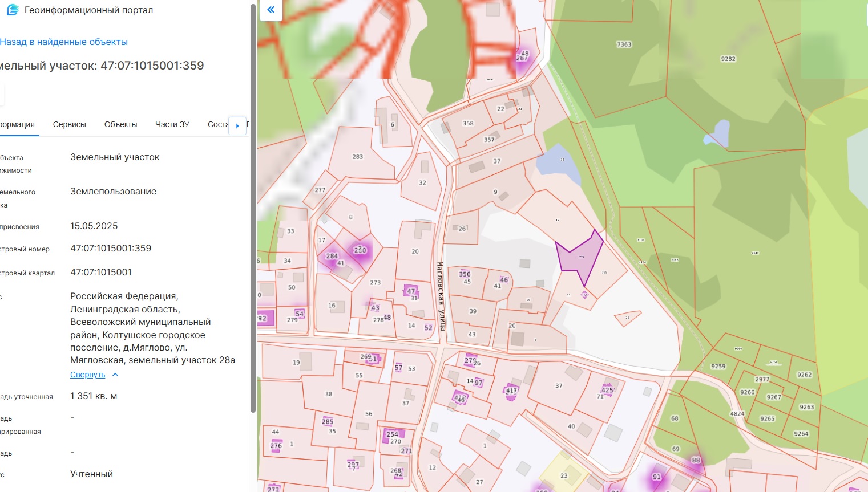Image resolution: width=868 pixels, height=492 pixels.
Task: Click the Свернуть link
Action: (87, 375)
